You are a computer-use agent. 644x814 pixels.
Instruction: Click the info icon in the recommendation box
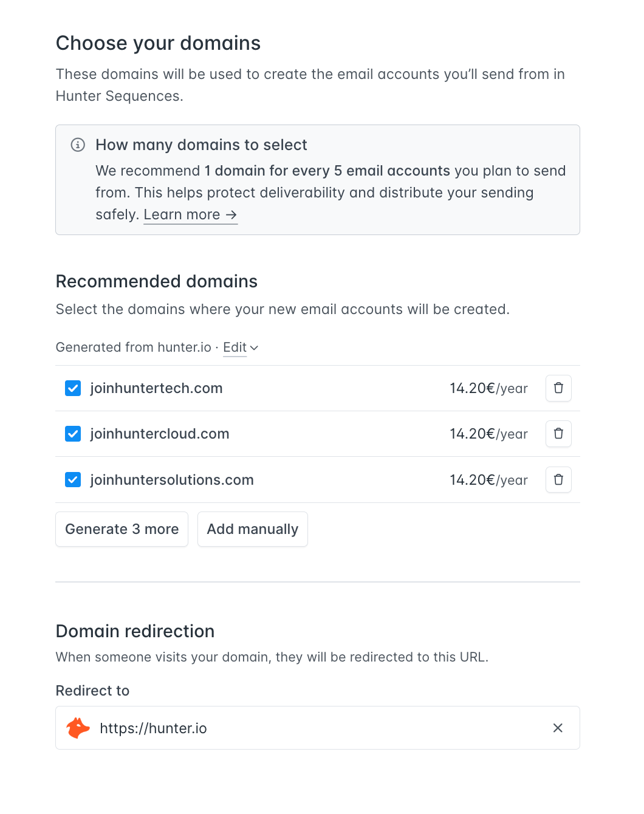pyautogui.click(x=78, y=145)
